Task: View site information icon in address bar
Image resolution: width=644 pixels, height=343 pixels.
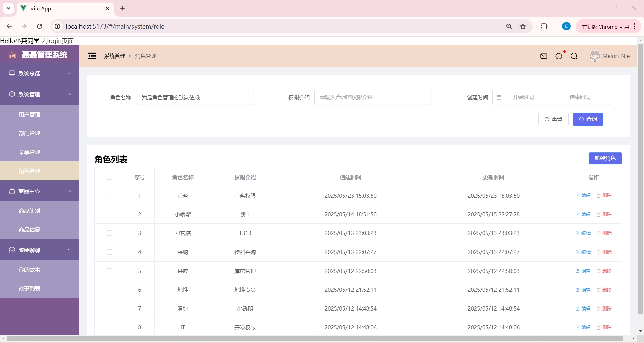Action: (x=58, y=26)
